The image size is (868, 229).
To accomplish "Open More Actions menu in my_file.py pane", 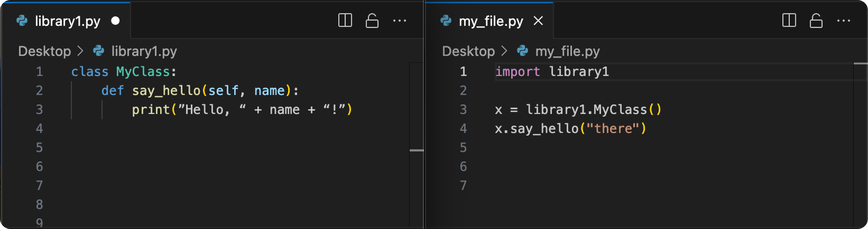I will [x=843, y=21].
